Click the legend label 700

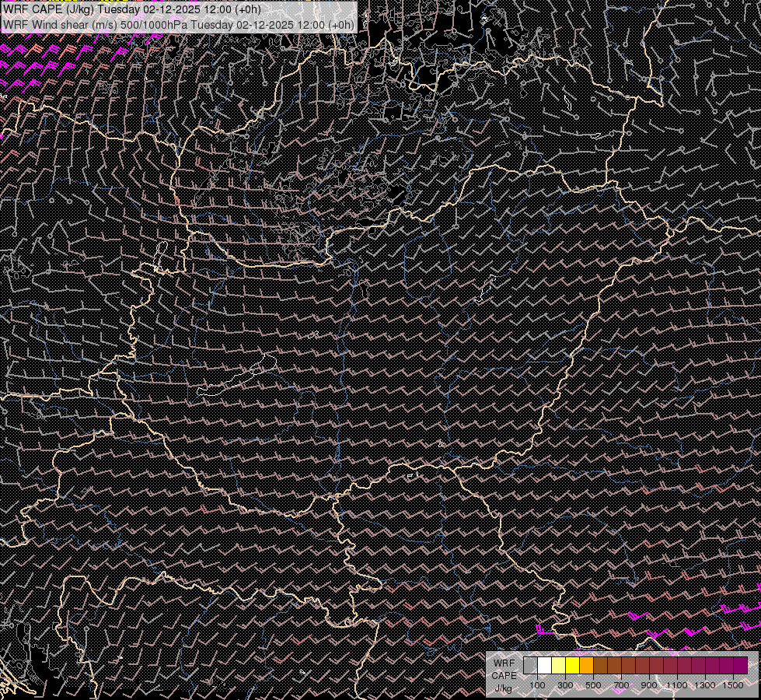[621, 685]
